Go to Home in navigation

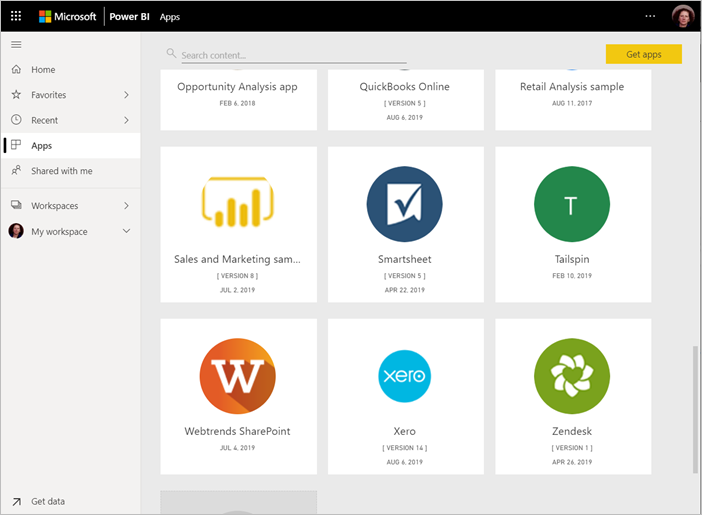[x=71, y=69]
